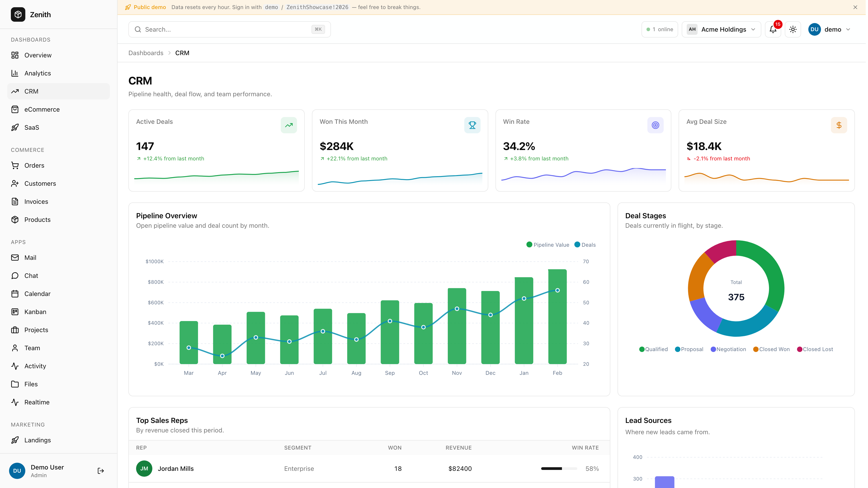Click the Demo User avatar
Viewport: 868px width, 488px height.
(17, 471)
